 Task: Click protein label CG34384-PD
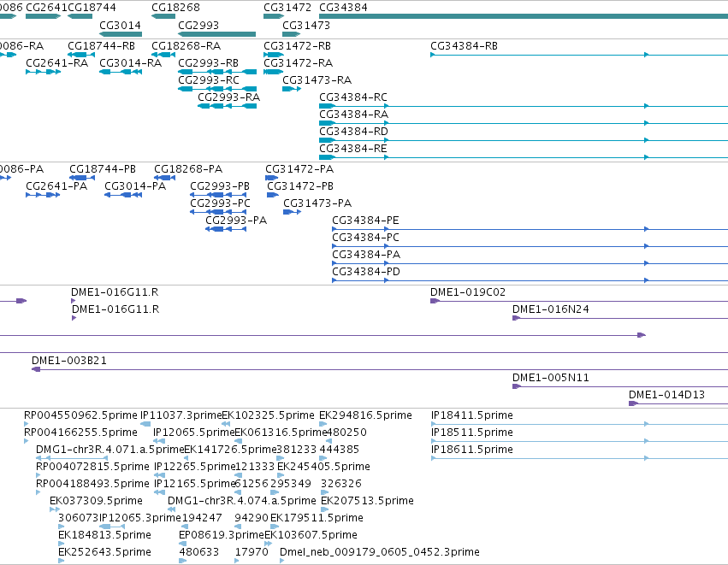click(x=366, y=271)
